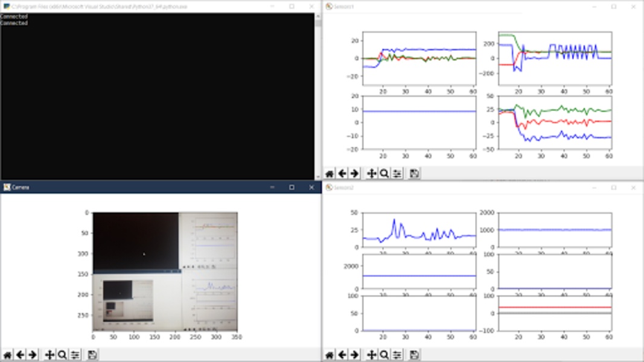Activate the Pan tool in Camera window
Image resolution: width=644 pixels, height=362 pixels.
pyautogui.click(x=49, y=355)
